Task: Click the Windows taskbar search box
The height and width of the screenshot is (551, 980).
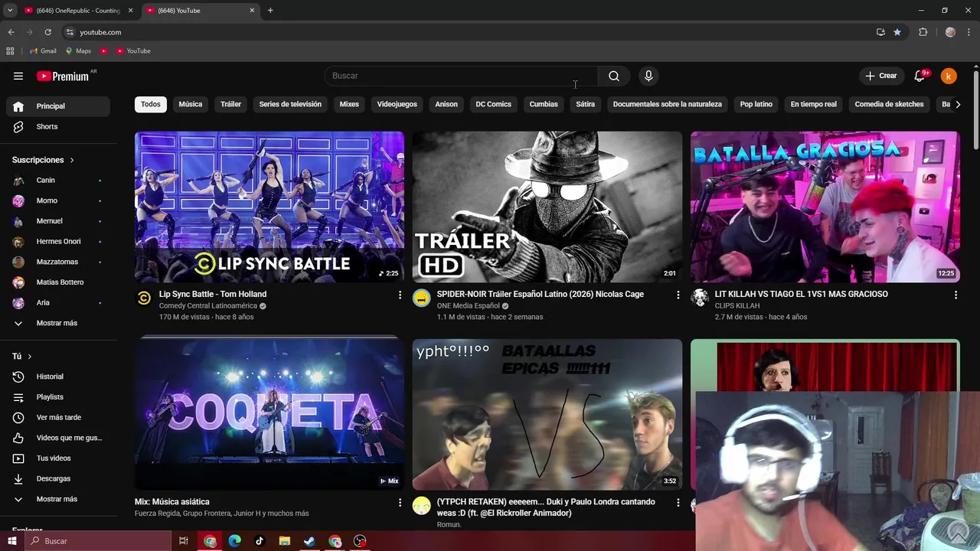Action: click(x=97, y=541)
